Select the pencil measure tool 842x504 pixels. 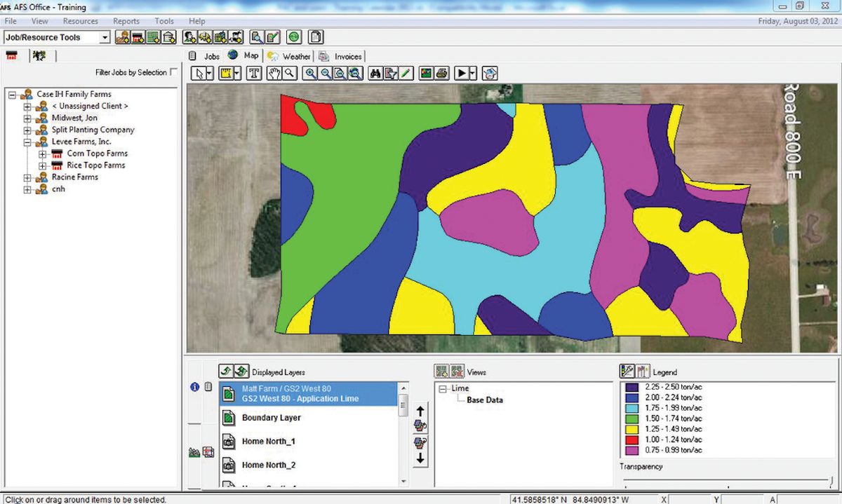406,73
